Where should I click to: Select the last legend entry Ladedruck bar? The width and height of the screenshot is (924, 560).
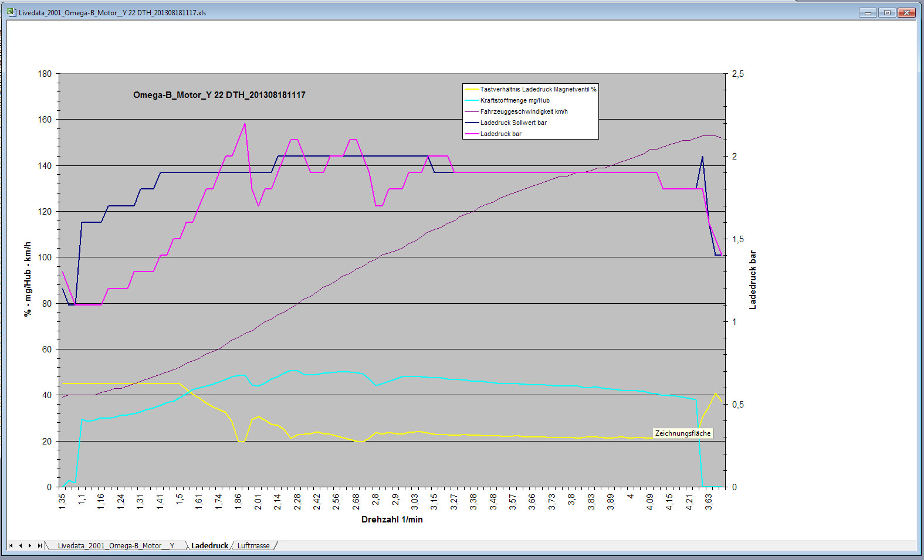click(500, 134)
